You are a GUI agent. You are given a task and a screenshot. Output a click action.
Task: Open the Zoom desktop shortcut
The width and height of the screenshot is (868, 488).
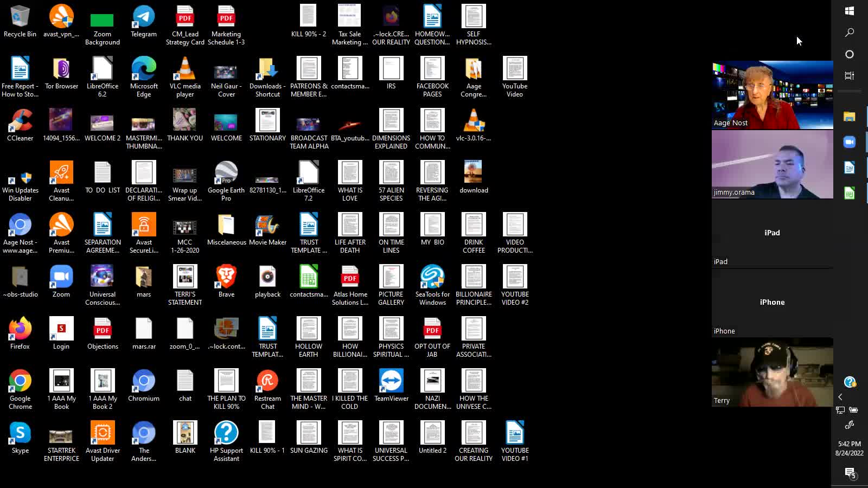point(61,282)
